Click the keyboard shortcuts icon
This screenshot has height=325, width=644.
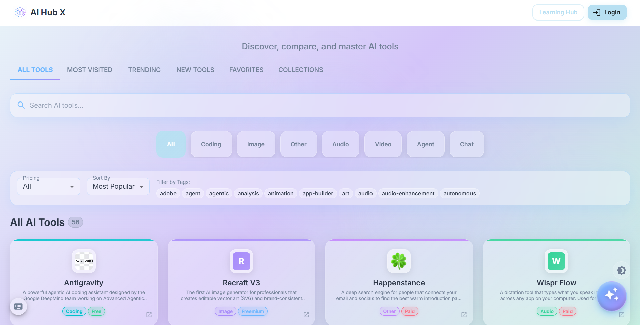18,306
